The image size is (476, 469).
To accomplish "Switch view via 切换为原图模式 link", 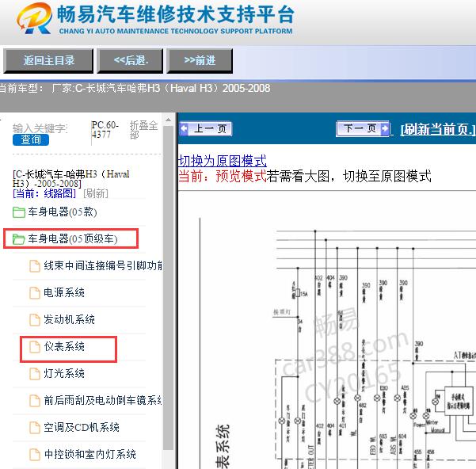I will pos(223,161).
